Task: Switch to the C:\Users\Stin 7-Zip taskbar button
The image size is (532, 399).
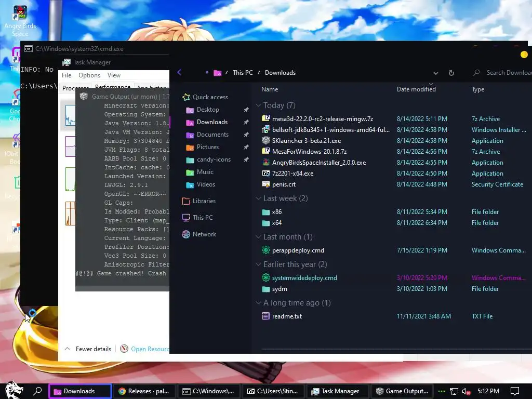Action: point(273,391)
